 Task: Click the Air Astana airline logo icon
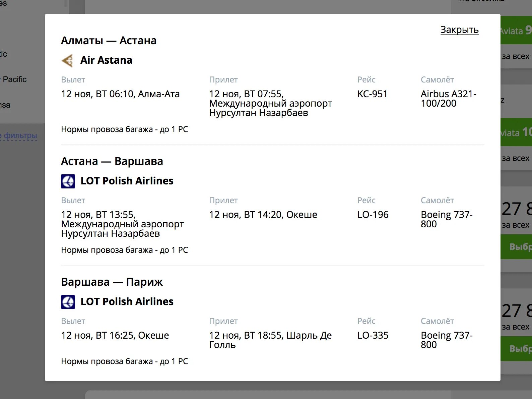point(68,61)
